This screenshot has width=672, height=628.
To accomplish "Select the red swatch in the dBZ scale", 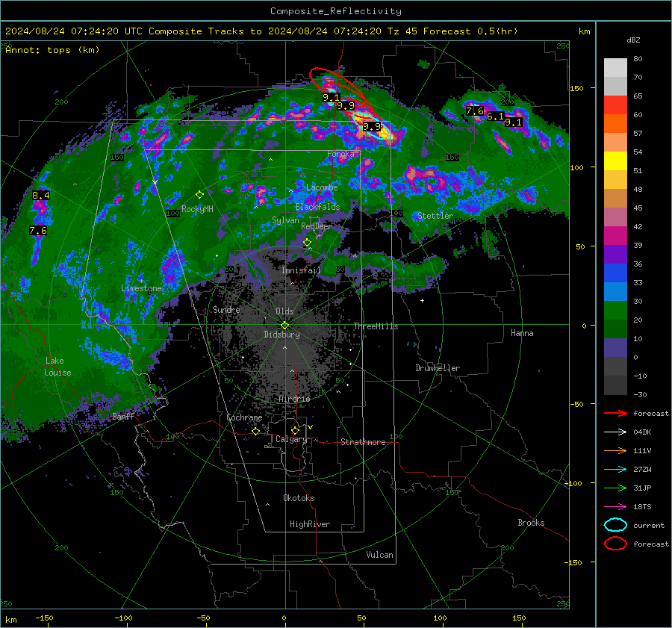I will click(615, 105).
